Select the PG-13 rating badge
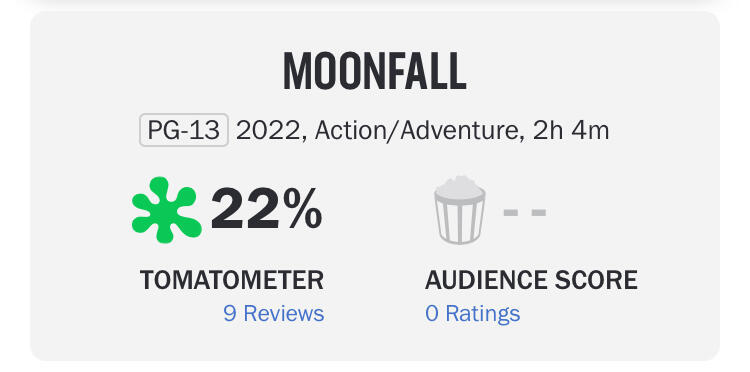The width and height of the screenshot is (750, 372). coord(184,130)
